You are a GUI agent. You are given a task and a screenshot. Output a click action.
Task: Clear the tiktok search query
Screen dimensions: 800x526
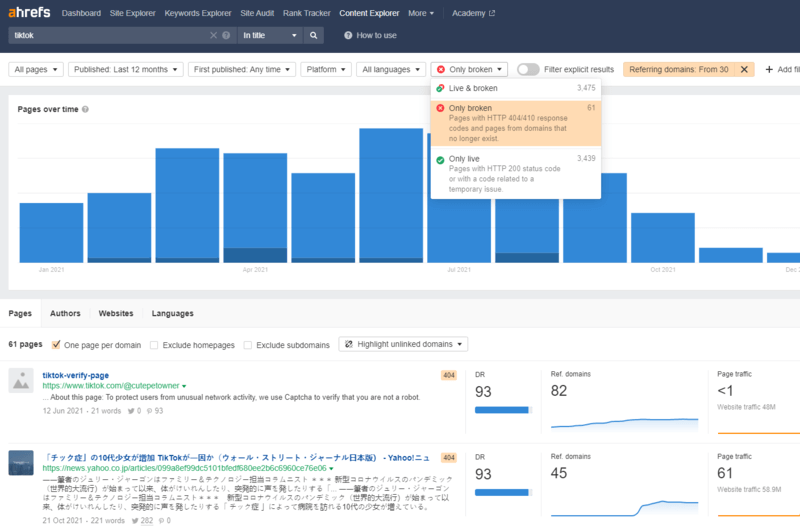pyautogui.click(x=213, y=35)
